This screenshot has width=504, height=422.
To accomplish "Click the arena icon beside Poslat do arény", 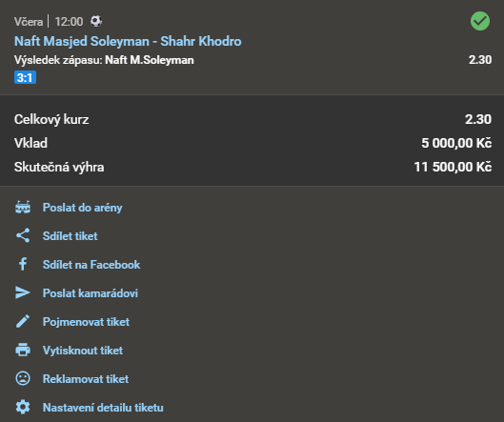I will point(23,208).
